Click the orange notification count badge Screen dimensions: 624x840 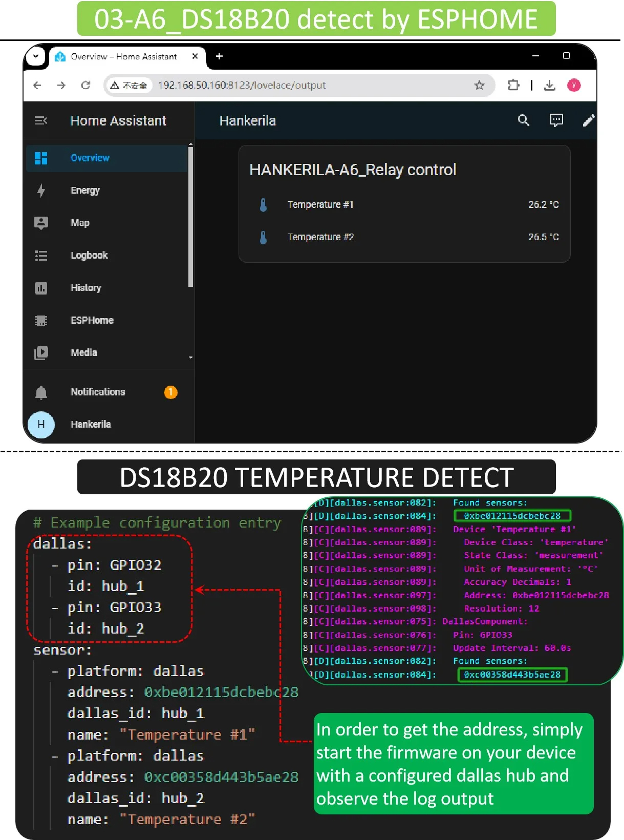click(170, 392)
